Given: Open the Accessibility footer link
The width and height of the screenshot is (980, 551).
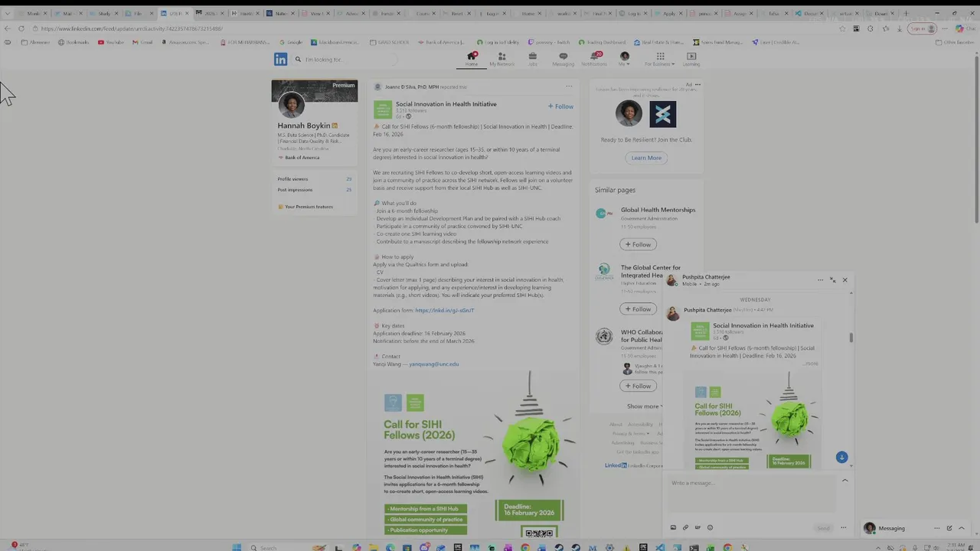Looking at the screenshot, I should click(x=640, y=425).
